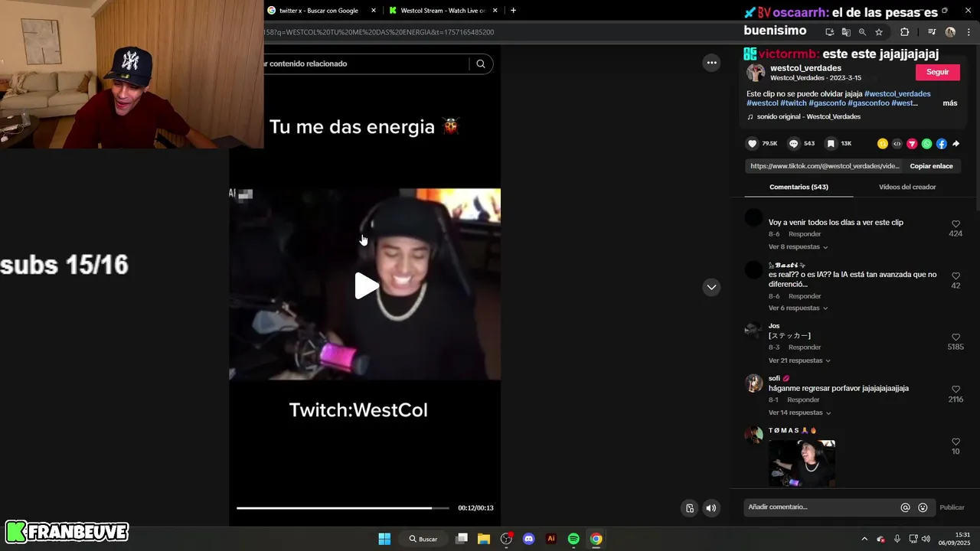Like Jos's sticker comment with 5185 likes
The height and width of the screenshot is (551, 980).
click(x=955, y=337)
